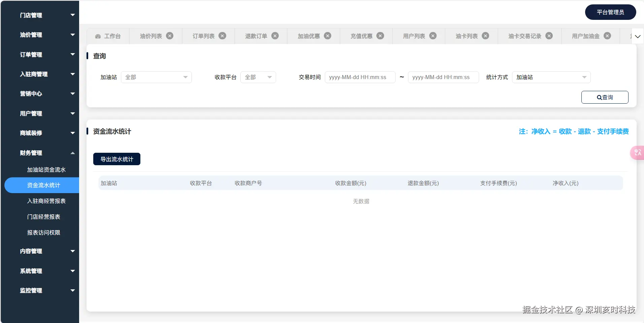Expand the 入驻商管理 sidebar menu
This screenshot has height=323, width=644.
coord(40,74)
